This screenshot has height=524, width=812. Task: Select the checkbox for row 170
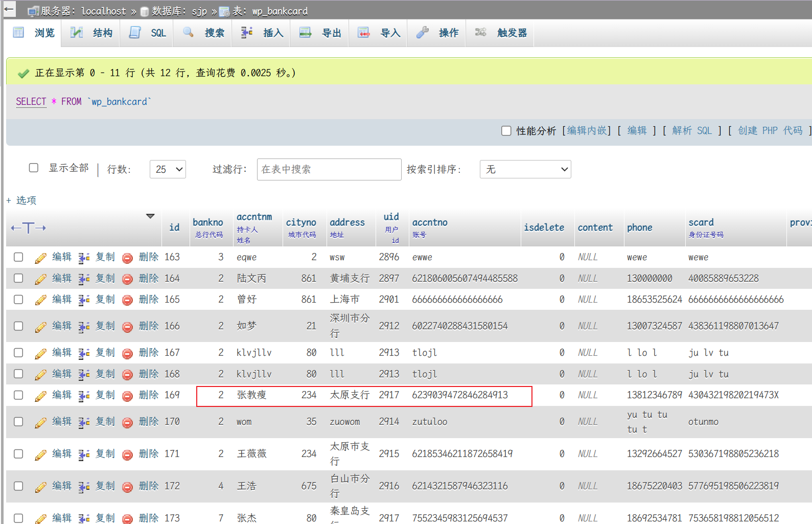[x=18, y=421]
